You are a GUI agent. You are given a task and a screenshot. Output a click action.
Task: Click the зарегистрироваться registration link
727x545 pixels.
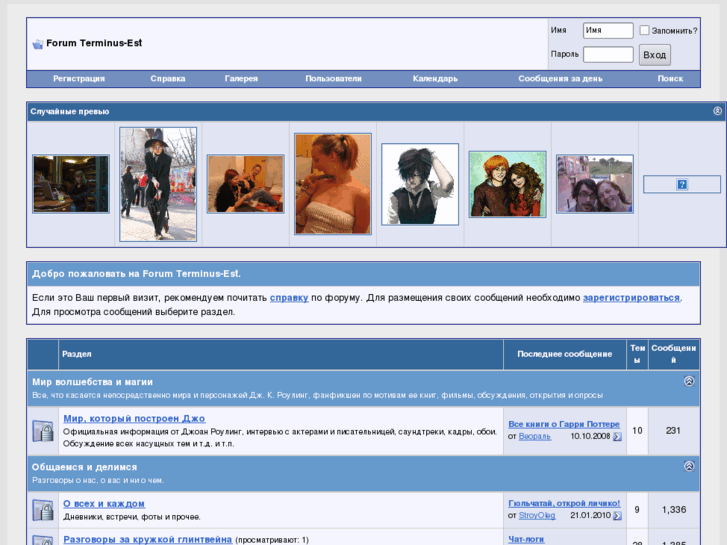[631, 298]
